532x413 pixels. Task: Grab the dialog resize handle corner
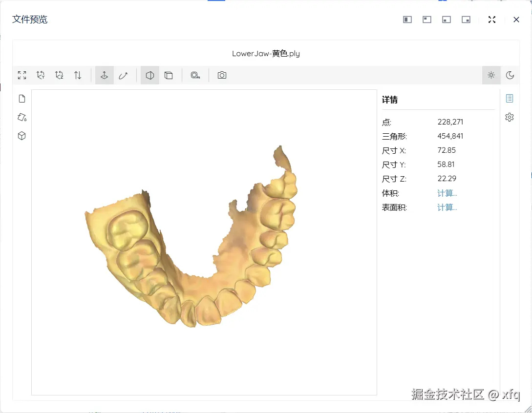click(x=528, y=409)
